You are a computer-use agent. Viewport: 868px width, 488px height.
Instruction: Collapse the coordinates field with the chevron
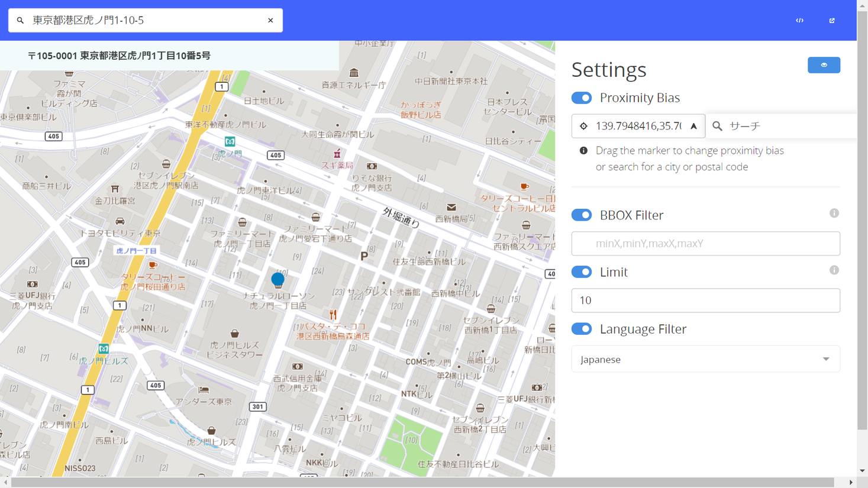pyautogui.click(x=693, y=125)
